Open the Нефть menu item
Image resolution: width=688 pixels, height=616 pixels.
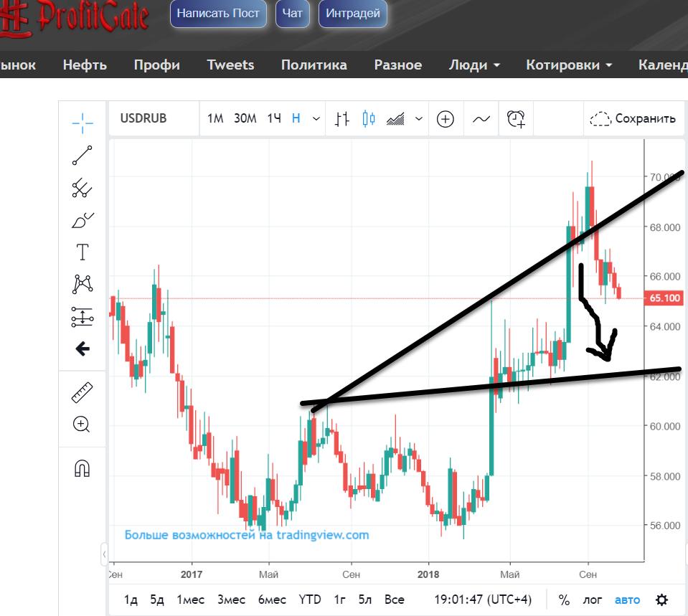(85, 65)
